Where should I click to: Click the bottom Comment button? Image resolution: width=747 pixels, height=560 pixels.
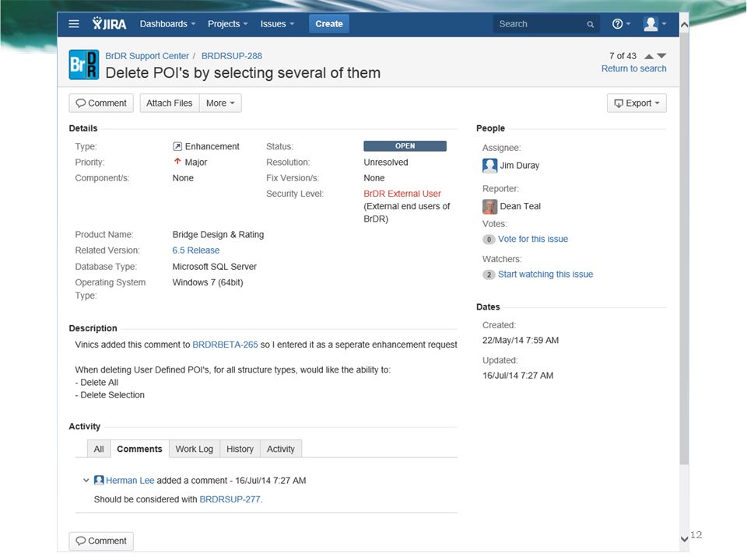[101, 541]
